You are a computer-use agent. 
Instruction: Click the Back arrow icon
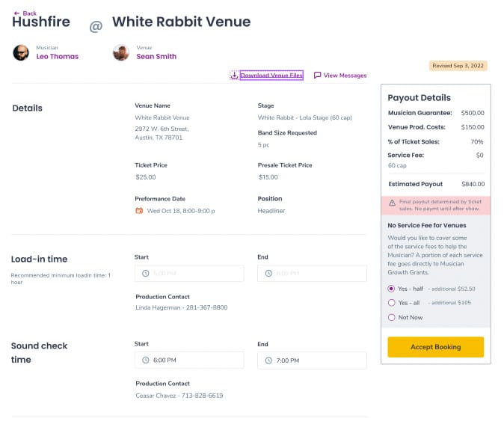tap(16, 13)
